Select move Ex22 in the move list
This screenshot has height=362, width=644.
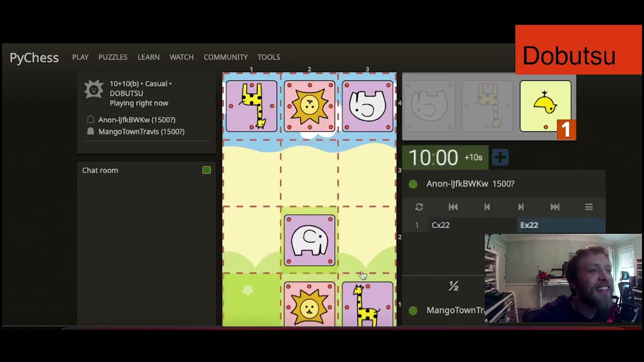point(529,225)
